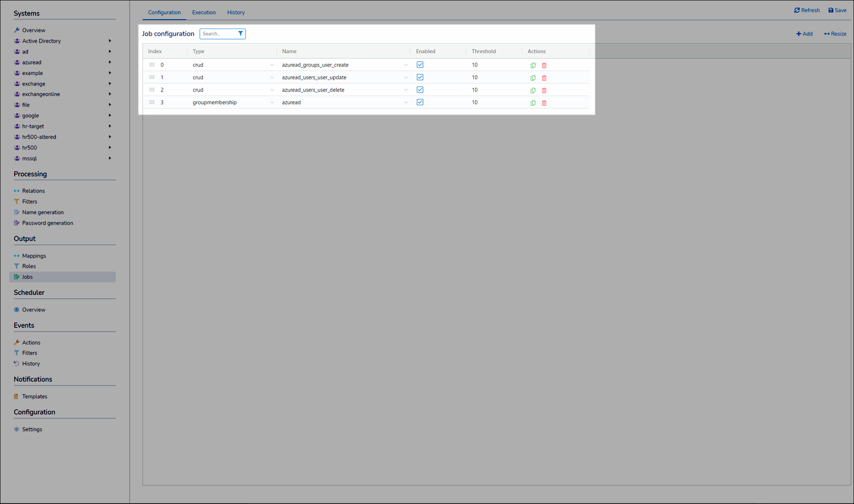The image size is (854, 504).
Task: Switch to the Execution tab
Action: point(204,12)
